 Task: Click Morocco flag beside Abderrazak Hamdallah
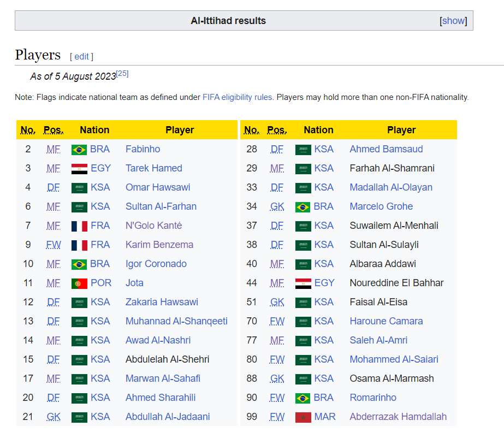[x=303, y=417]
